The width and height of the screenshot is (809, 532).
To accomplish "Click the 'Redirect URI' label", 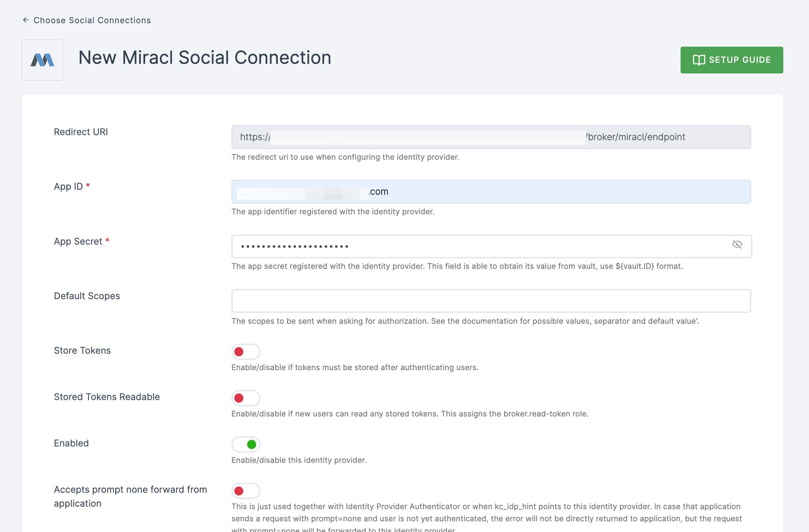I will [x=81, y=132].
